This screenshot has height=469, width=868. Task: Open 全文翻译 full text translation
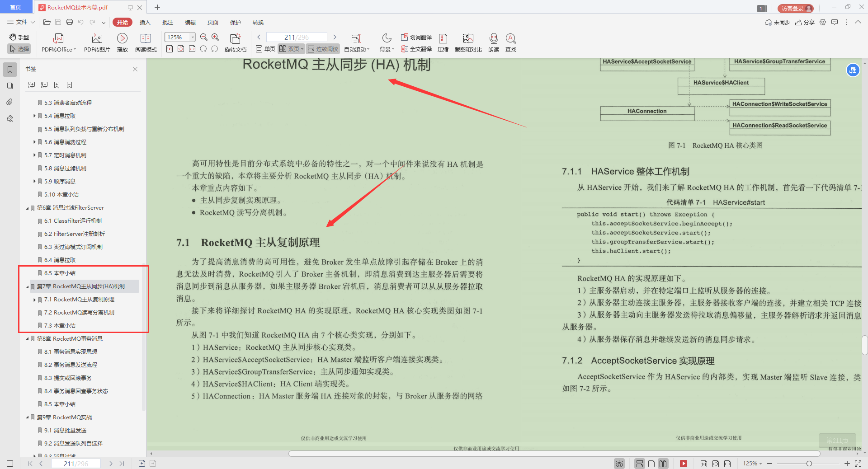(416, 49)
